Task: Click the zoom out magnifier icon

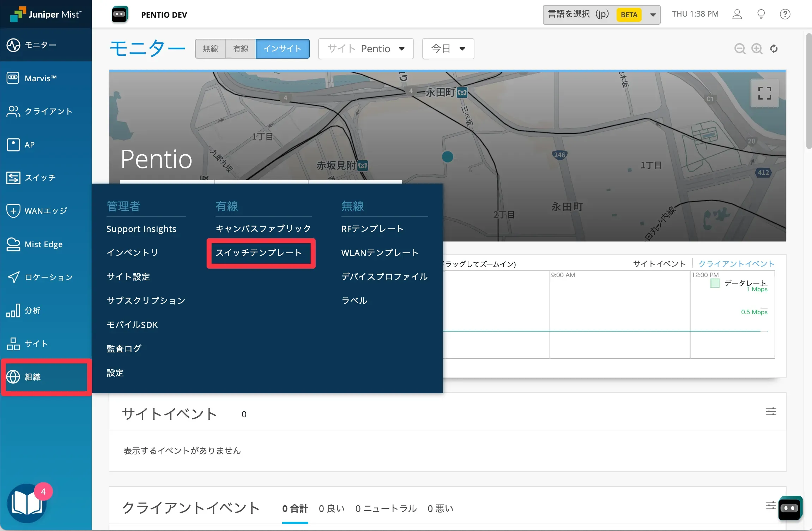Action: click(x=740, y=49)
